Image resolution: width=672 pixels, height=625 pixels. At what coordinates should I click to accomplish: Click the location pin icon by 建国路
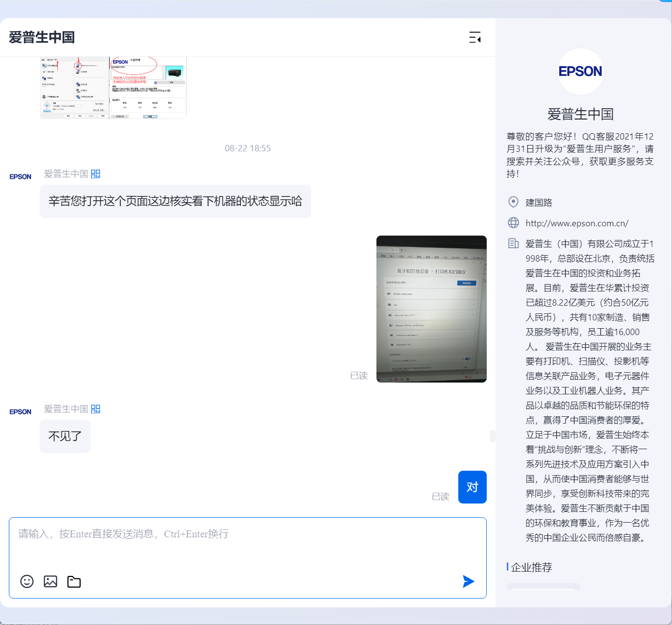tap(513, 202)
